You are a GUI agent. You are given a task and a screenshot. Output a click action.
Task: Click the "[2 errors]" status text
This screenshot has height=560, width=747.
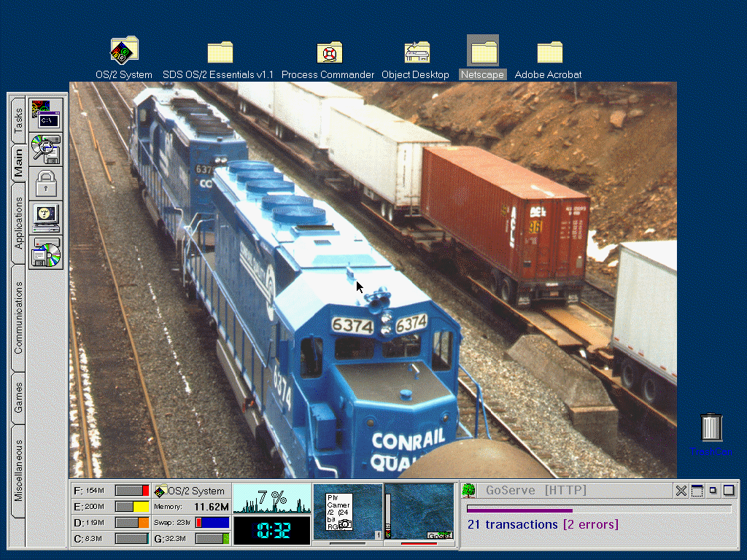coord(591,525)
